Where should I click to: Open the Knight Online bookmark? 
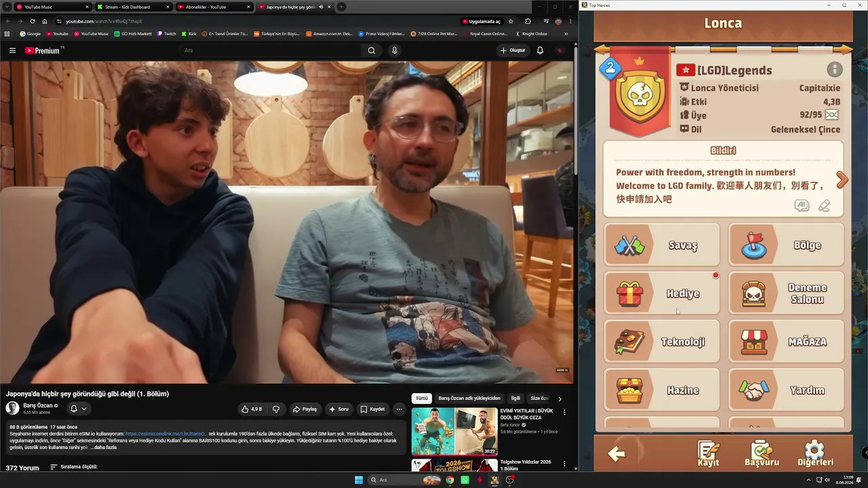pos(532,33)
